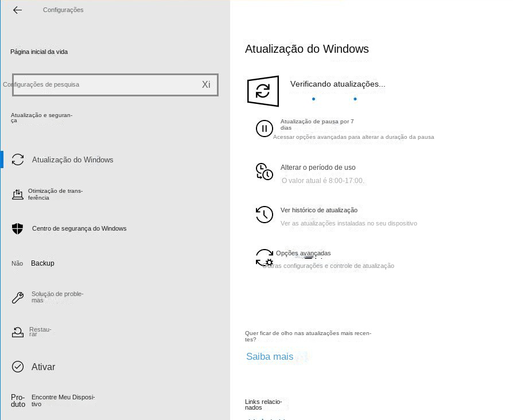
Task: Select the Windows Update refresh icon in sidebar
Action: [18, 160]
